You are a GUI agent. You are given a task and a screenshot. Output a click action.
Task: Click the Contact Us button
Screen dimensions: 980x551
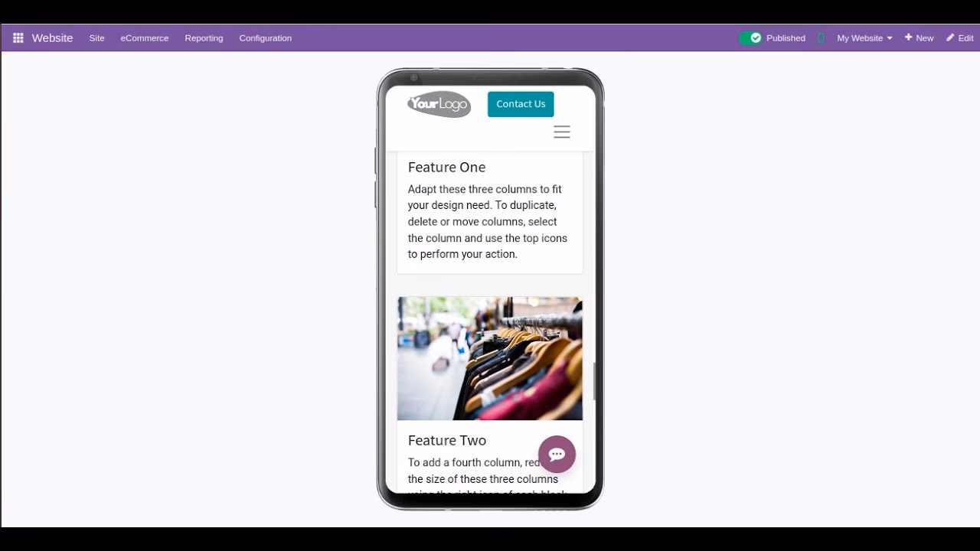click(521, 104)
